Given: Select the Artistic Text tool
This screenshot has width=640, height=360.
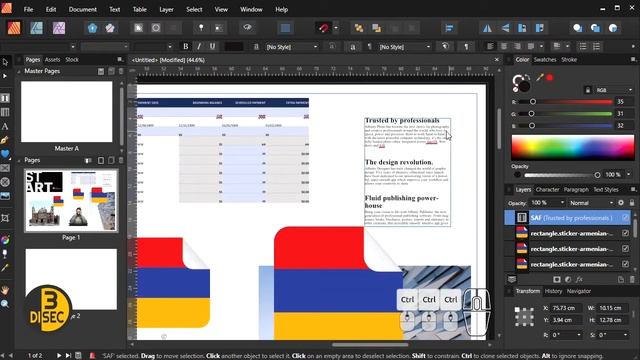Looking at the screenshot, I should coord(5,127).
